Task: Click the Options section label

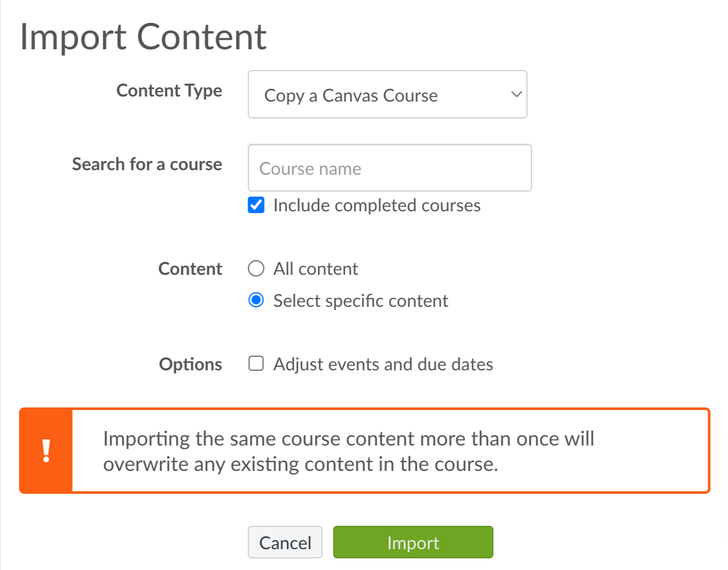Action: pos(191,364)
